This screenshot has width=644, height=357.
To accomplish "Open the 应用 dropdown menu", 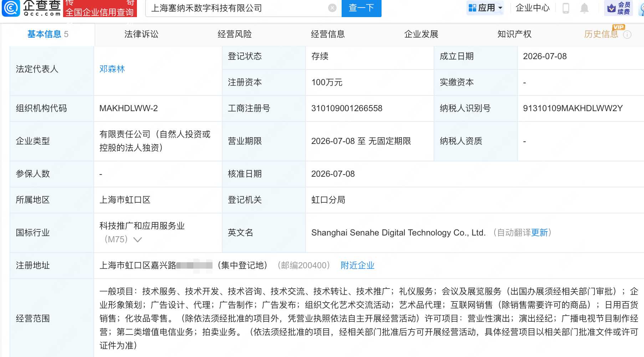I will (485, 8).
